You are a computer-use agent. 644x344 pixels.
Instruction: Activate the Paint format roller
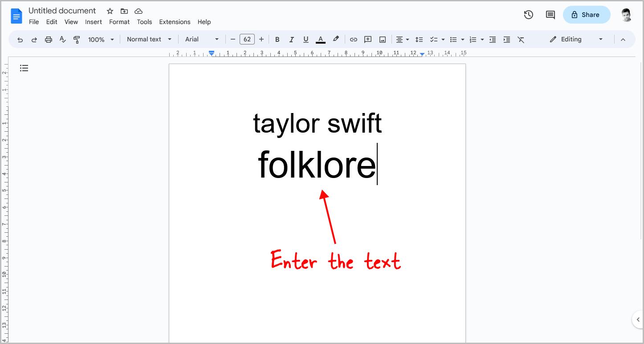[77, 40]
